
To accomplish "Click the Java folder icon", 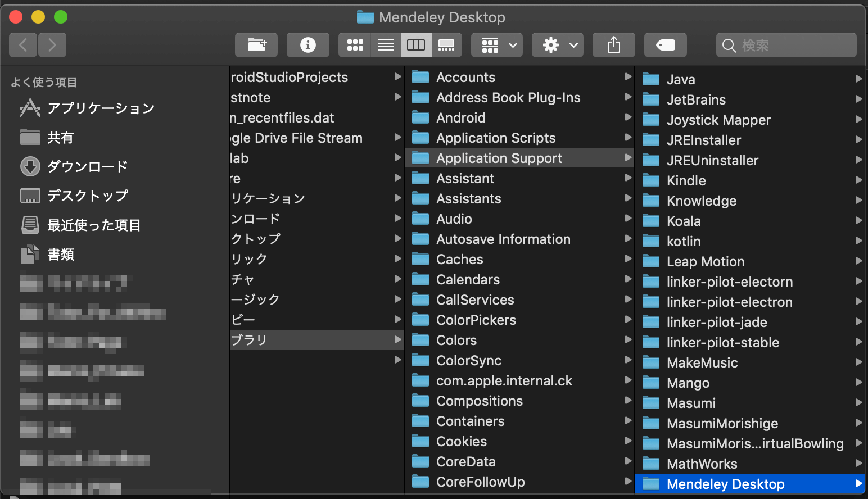I will tap(651, 79).
